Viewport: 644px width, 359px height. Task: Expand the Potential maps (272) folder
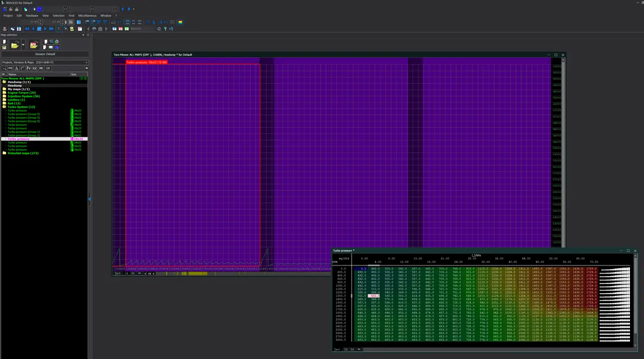[23, 153]
